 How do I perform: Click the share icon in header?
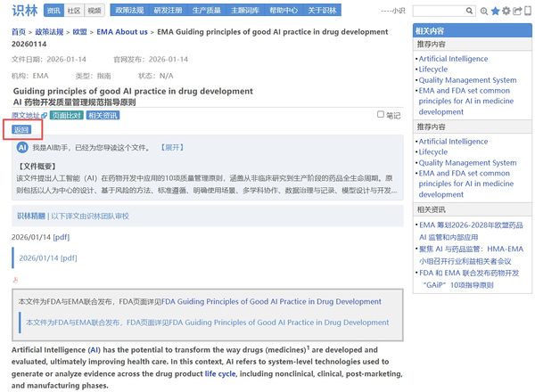[516, 12]
